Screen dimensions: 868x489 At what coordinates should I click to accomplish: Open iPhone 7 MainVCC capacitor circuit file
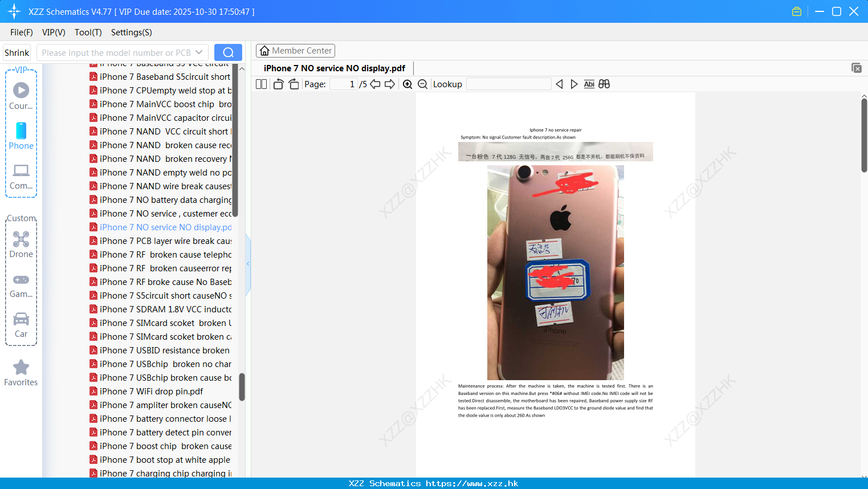click(x=160, y=117)
